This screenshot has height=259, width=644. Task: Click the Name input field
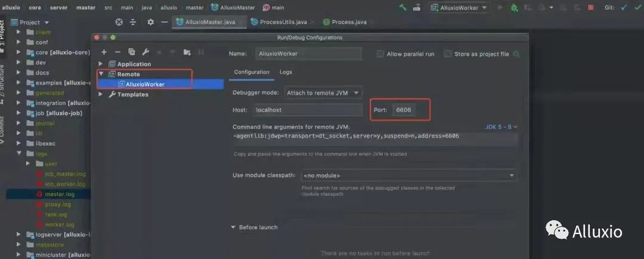[308, 54]
